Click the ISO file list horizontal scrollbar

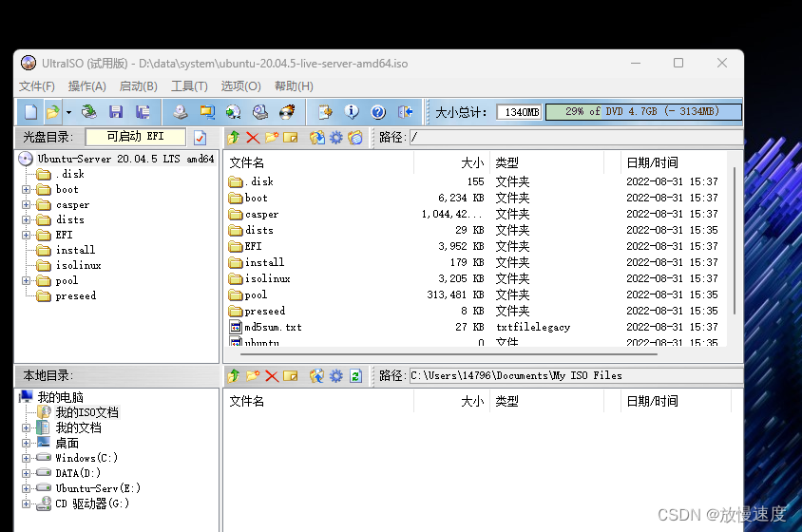pos(449,353)
